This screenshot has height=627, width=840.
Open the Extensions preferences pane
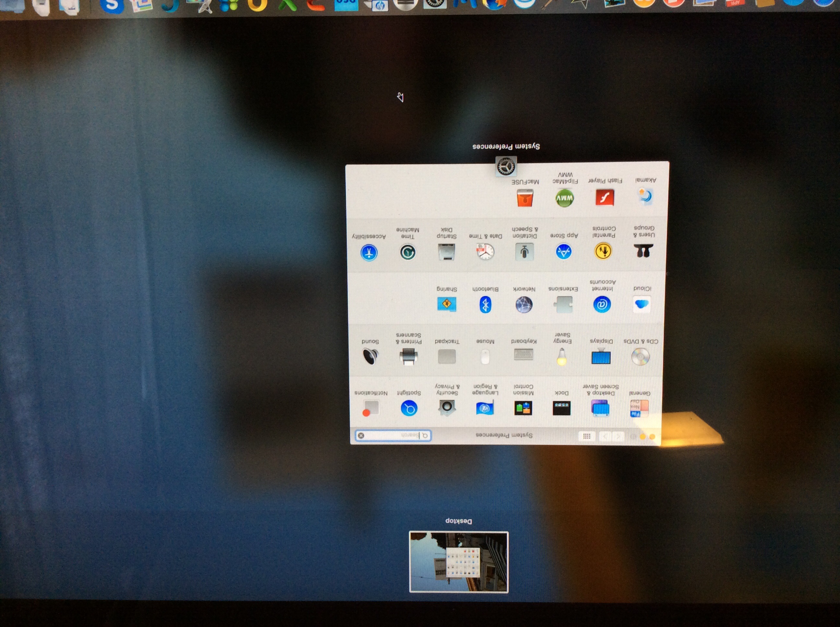(x=563, y=304)
